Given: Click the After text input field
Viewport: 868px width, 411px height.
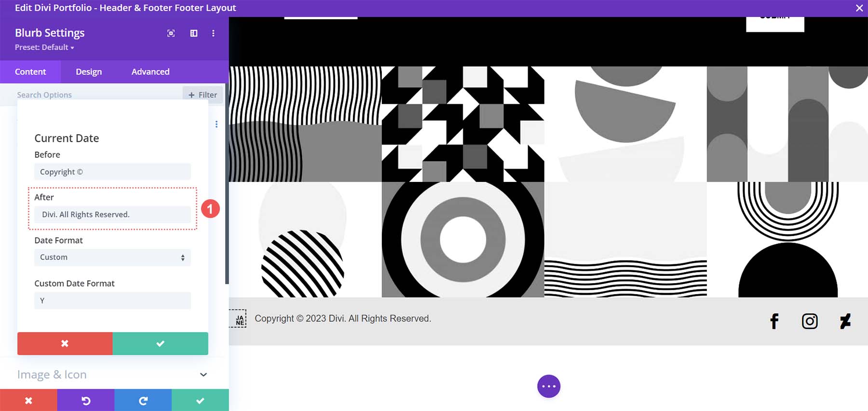Looking at the screenshot, I should click(x=112, y=215).
